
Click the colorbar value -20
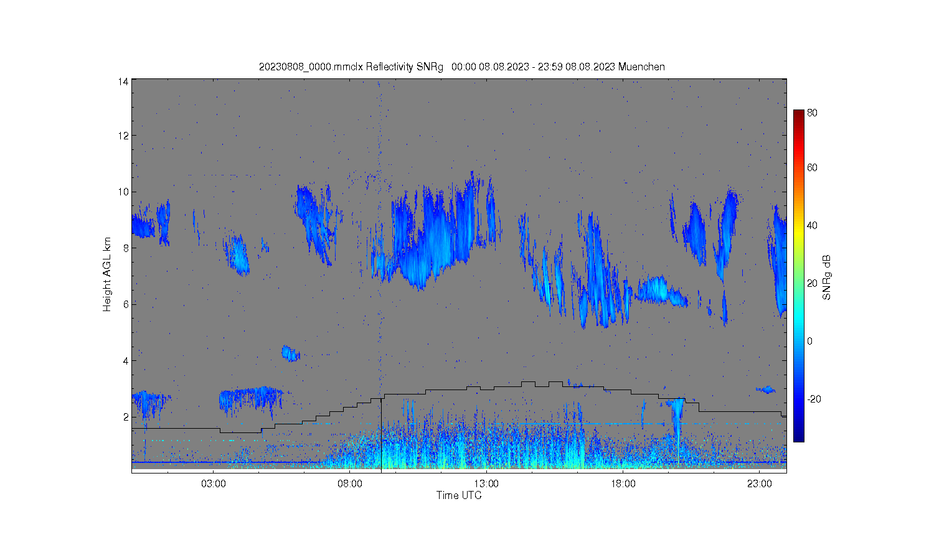[x=814, y=399]
